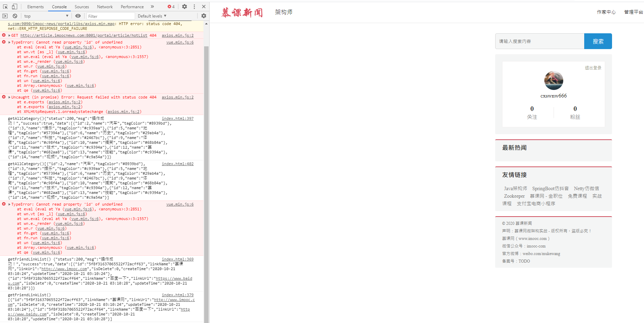Switch to the Console tab
This screenshot has height=323, width=644.
59,7
